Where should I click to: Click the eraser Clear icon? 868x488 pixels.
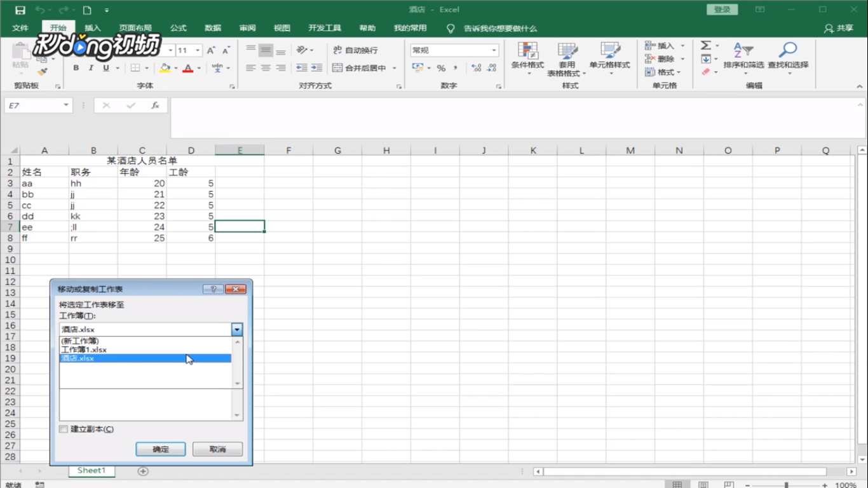[706, 72]
